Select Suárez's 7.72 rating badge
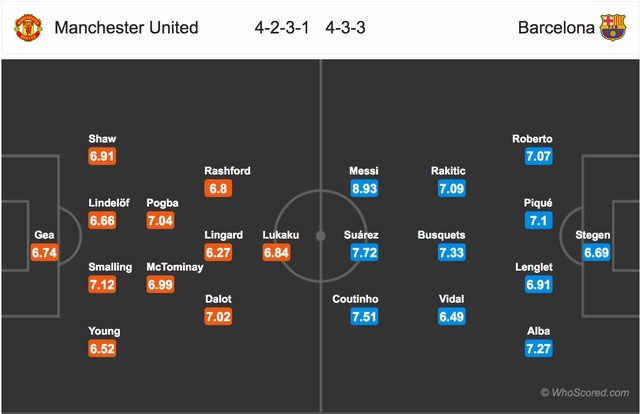 364,253
